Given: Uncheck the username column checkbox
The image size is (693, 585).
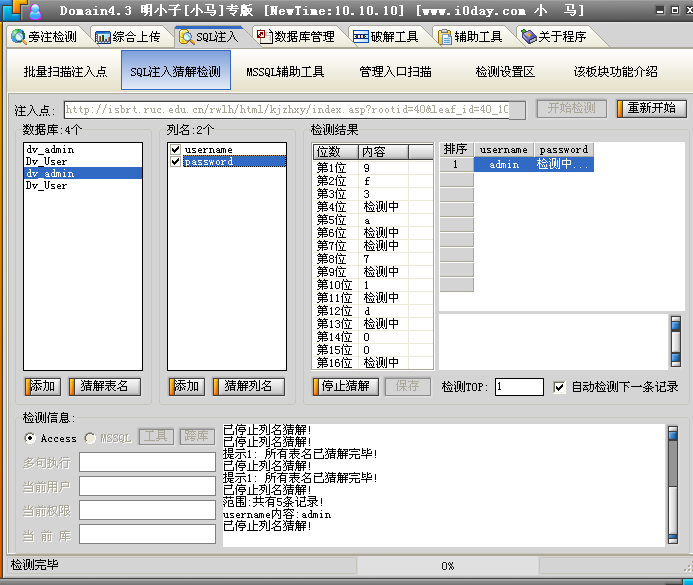Looking at the screenshot, I should (x=175, y=149).
